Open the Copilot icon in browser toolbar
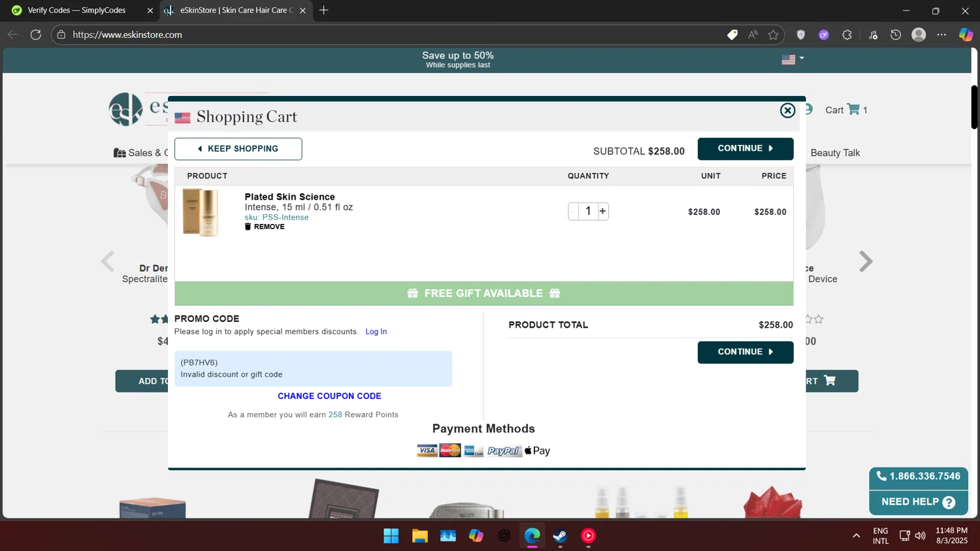 point(966,35)
